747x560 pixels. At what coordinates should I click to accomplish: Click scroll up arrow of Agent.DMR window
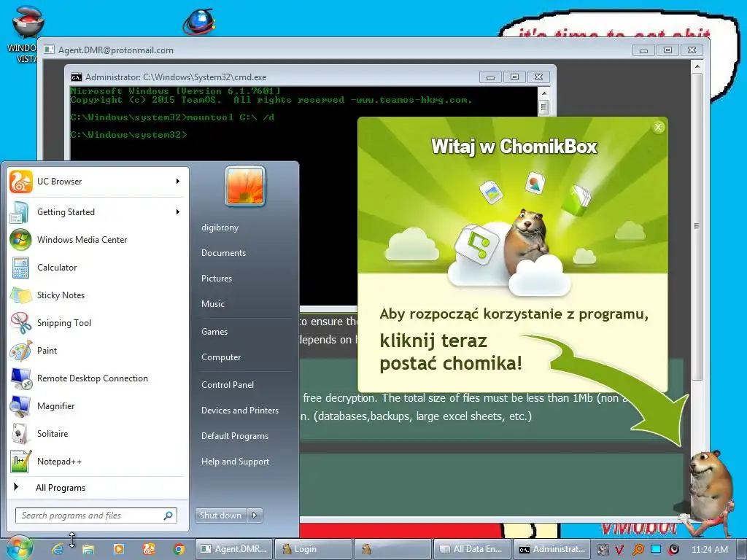pos(697,66)
